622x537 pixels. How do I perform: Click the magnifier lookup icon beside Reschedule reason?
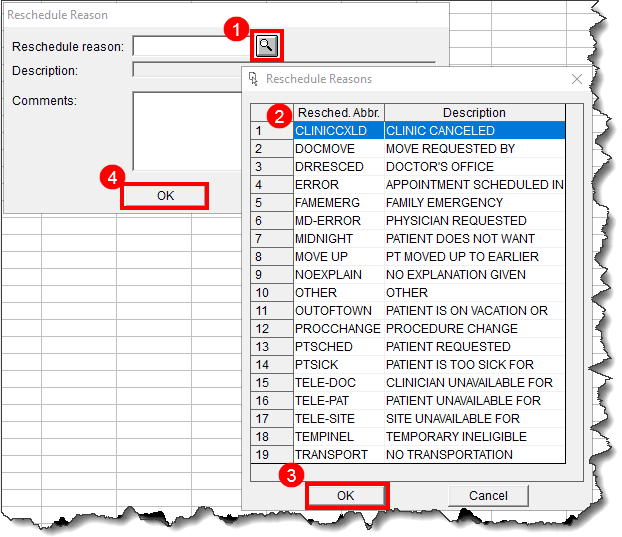point(267,45)
